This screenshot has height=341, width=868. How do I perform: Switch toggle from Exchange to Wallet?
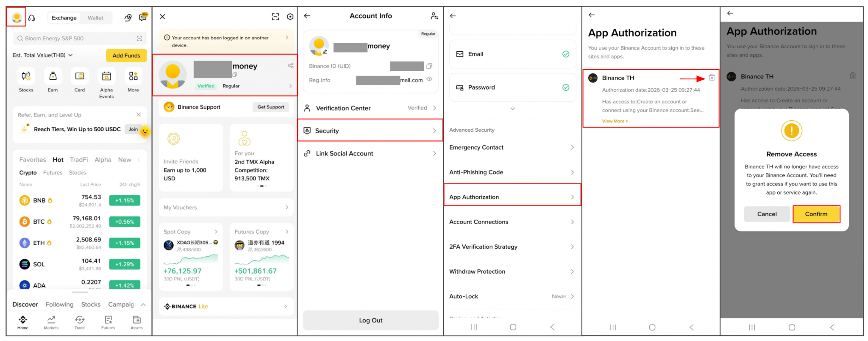[95, 18]
